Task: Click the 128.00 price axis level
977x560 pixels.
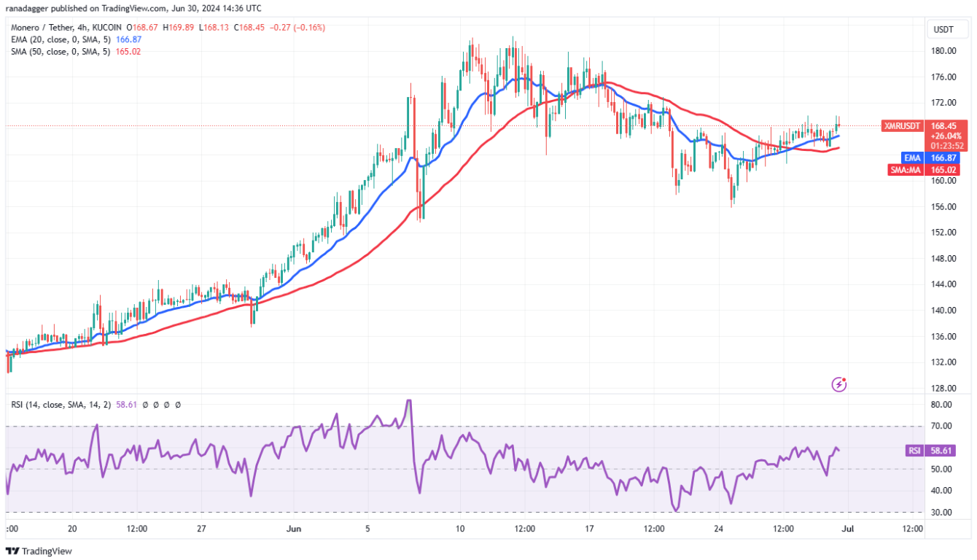Action: [943, 388]
